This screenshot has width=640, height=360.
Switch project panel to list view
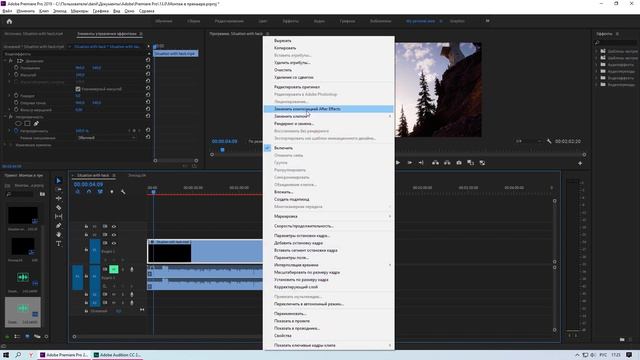[17, 337]
